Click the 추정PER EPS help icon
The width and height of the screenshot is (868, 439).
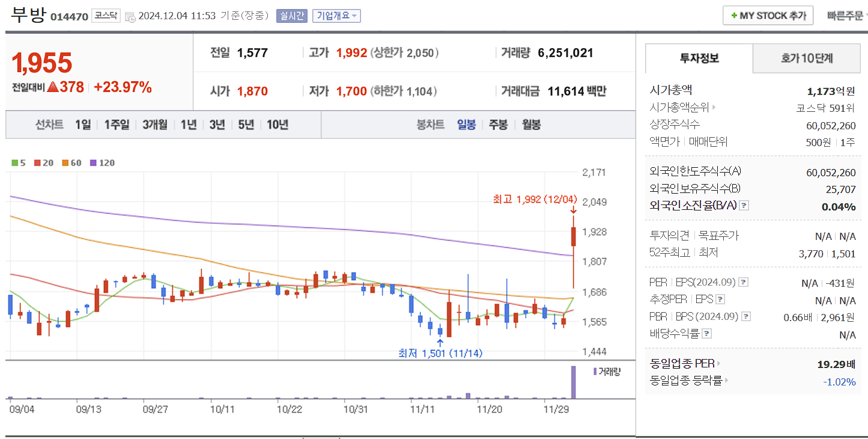pos(720,299)
